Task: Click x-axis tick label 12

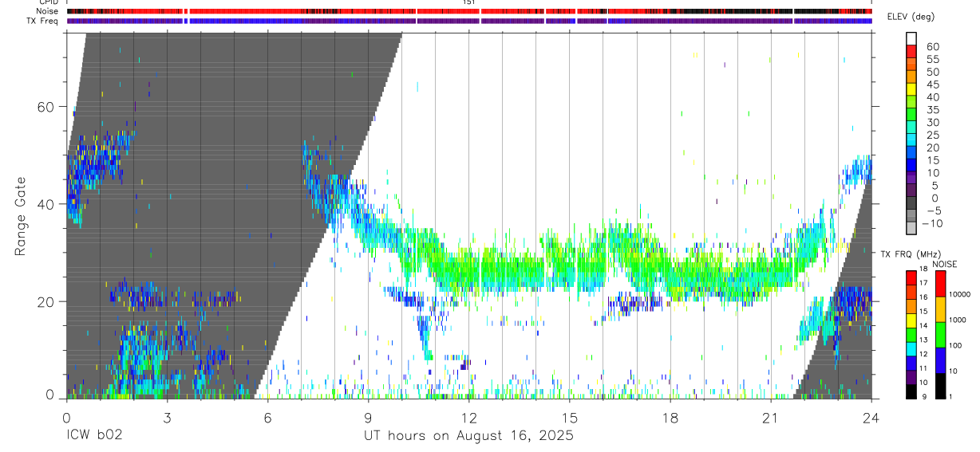Action: (x=468, y=417)
